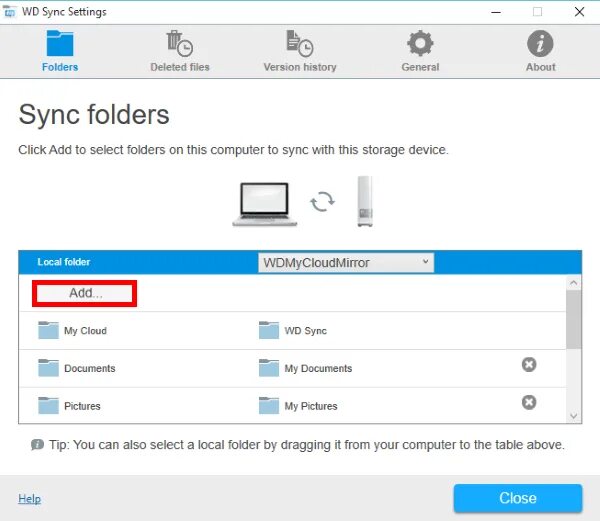Click the Folders tab label

tap(60, 67)
